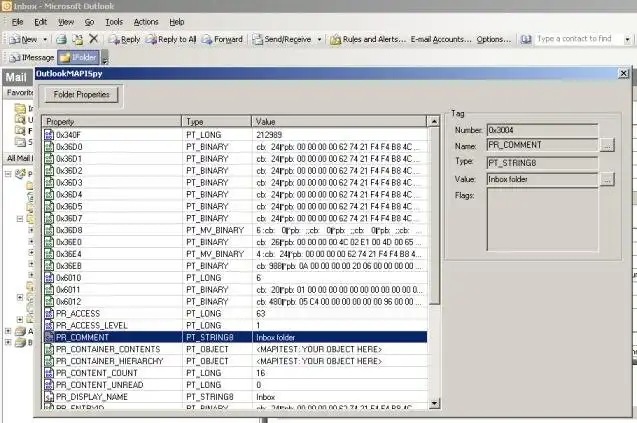Click the Flags text area
The height and width of the screenshot is (423, 637).
coord(542,219)
